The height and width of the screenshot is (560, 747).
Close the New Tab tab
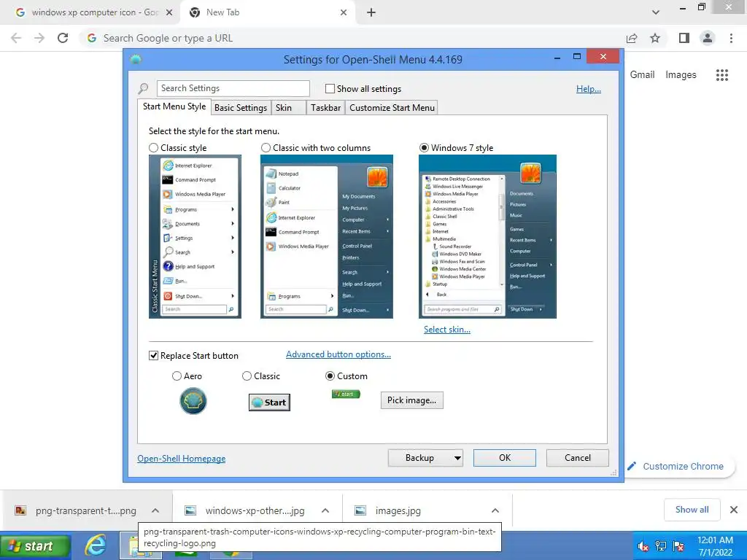point(344,12)
